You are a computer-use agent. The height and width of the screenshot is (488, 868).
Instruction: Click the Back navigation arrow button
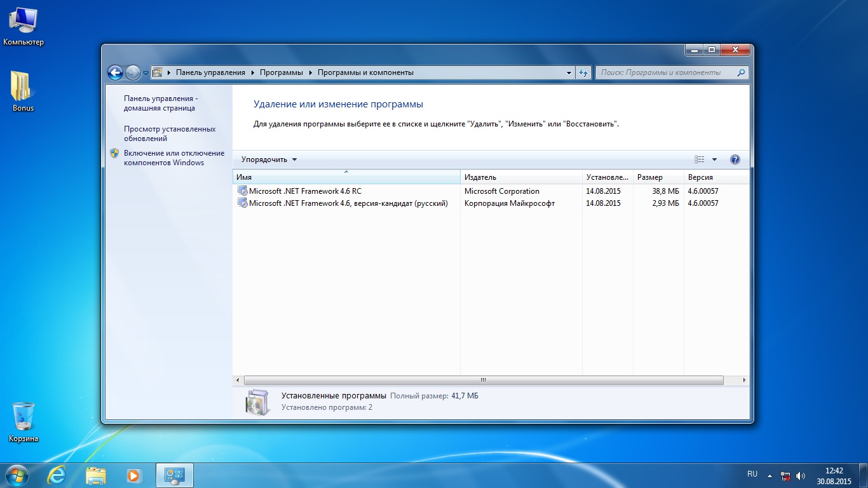coord(115,72)
